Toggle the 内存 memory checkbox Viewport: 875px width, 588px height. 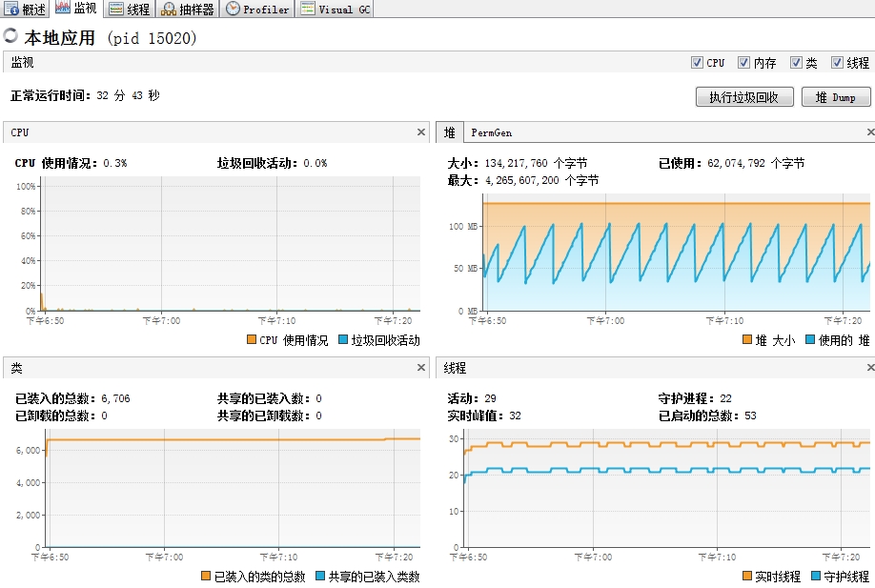pos(743,63)
